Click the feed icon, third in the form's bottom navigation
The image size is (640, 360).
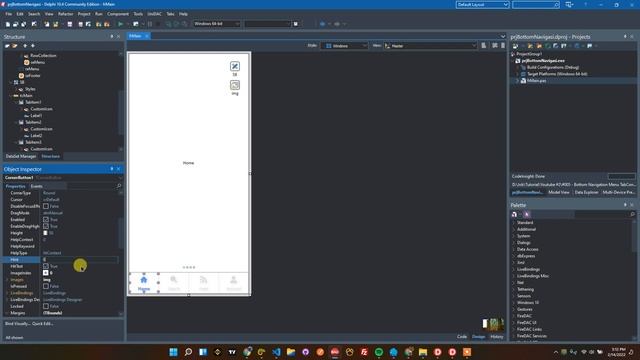203,280
